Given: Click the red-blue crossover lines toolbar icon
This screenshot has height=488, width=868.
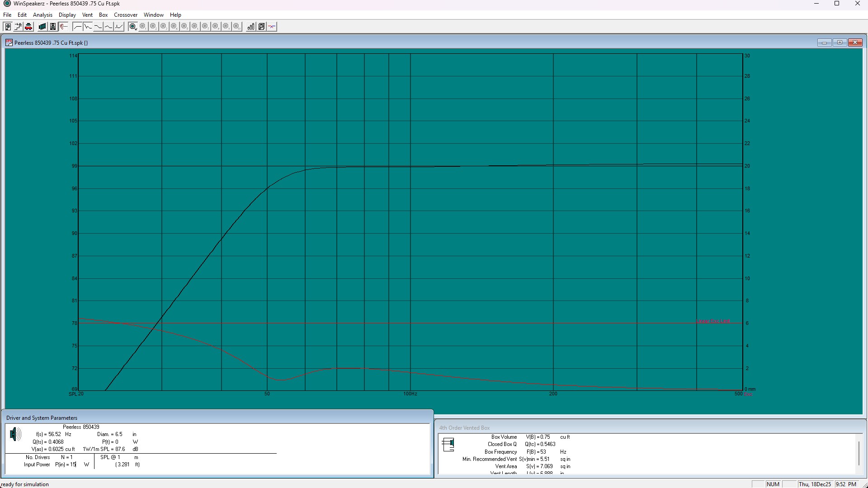Looking at the screenshot, I should pyautogui.click(x=272, y=27).
